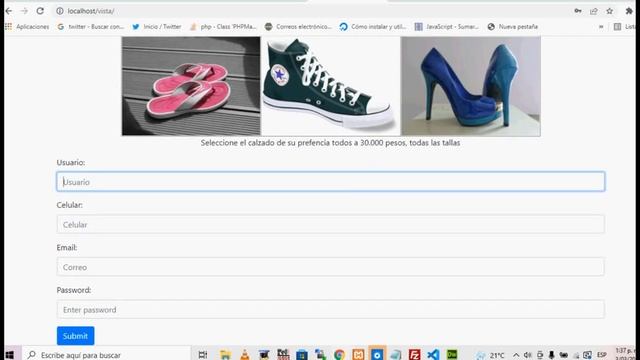Open the Windows Start menu

click(10, 355)
